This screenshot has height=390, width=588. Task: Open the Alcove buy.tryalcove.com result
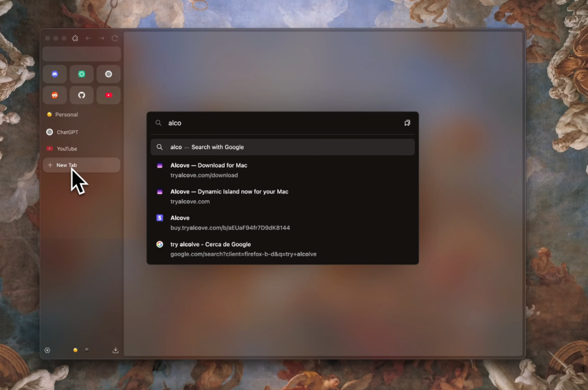pyautogui.click(x=283, y=222)
